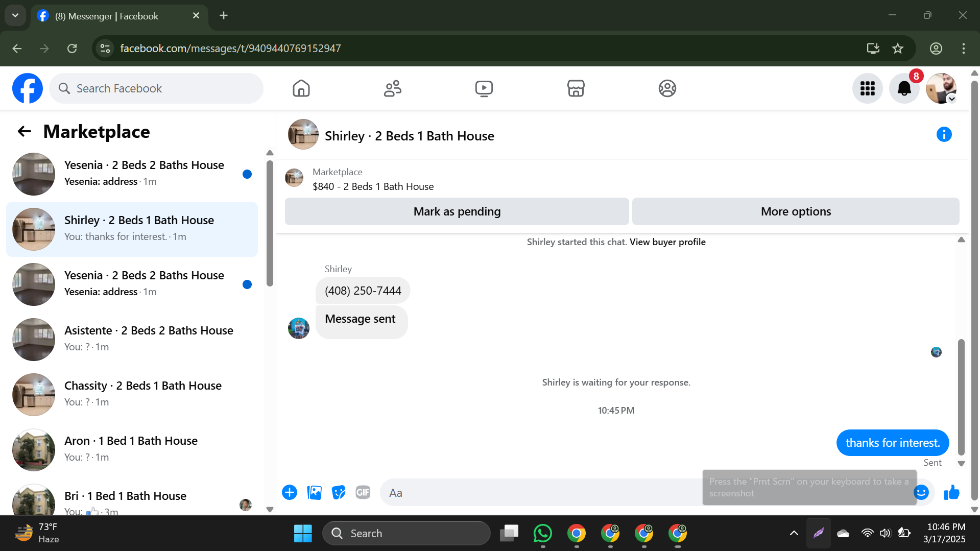Open the Marketplace store icon in top navigation
This screenshot has height=551, width=980.
[x=576, y=88]
